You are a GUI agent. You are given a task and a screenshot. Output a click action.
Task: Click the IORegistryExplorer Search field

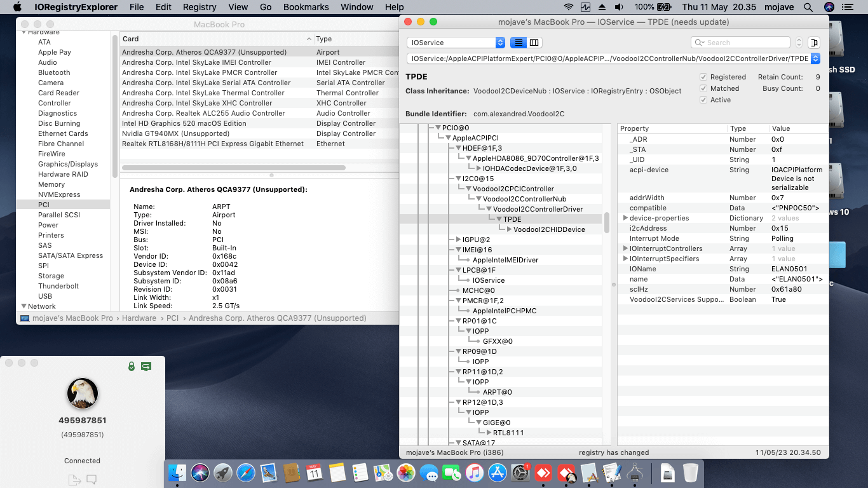(741, 43)
